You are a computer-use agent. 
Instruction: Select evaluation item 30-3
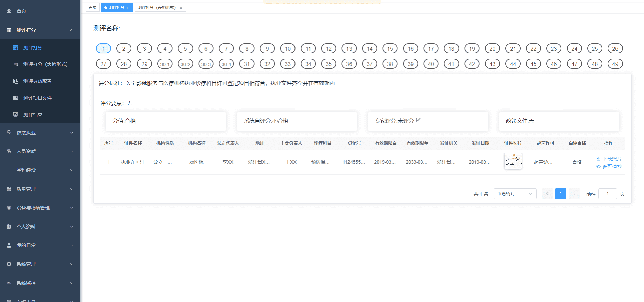click(206, 64)
